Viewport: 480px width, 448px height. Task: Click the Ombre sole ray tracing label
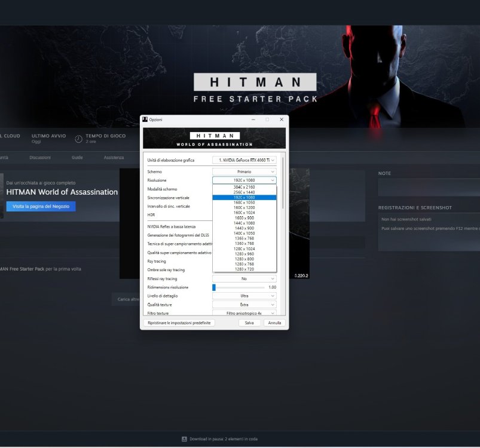point(166,270)
